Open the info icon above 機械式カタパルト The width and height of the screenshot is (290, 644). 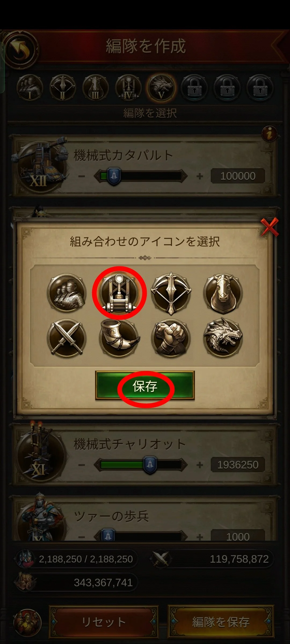[x=269, y=133]
